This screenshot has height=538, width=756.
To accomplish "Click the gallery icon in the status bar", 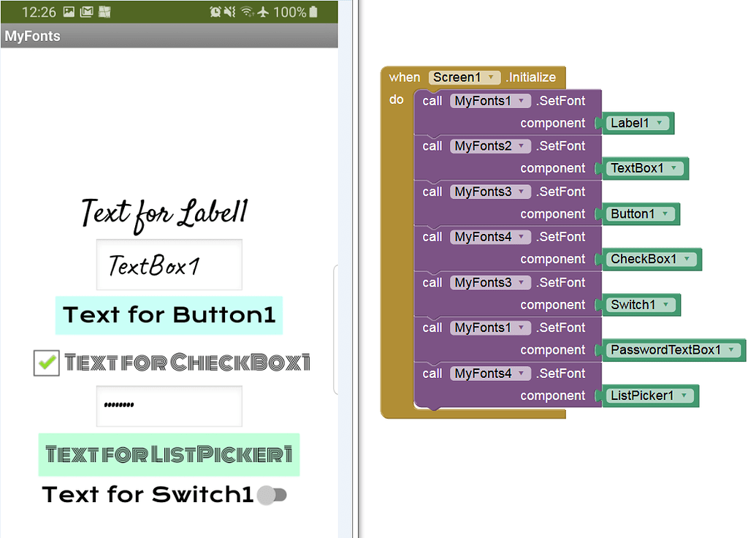I will [69, 12].
